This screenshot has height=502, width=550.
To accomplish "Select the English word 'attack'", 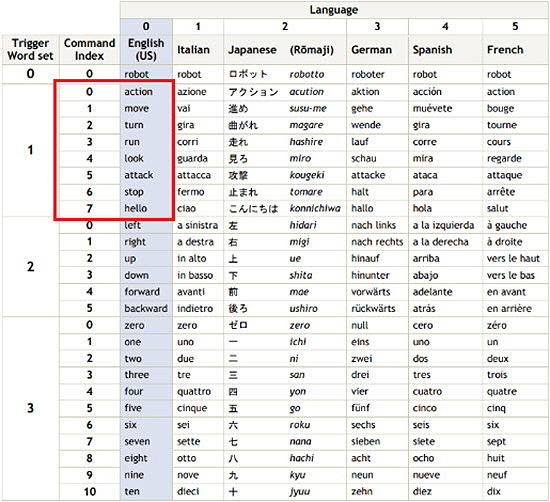I will point(139,175).
